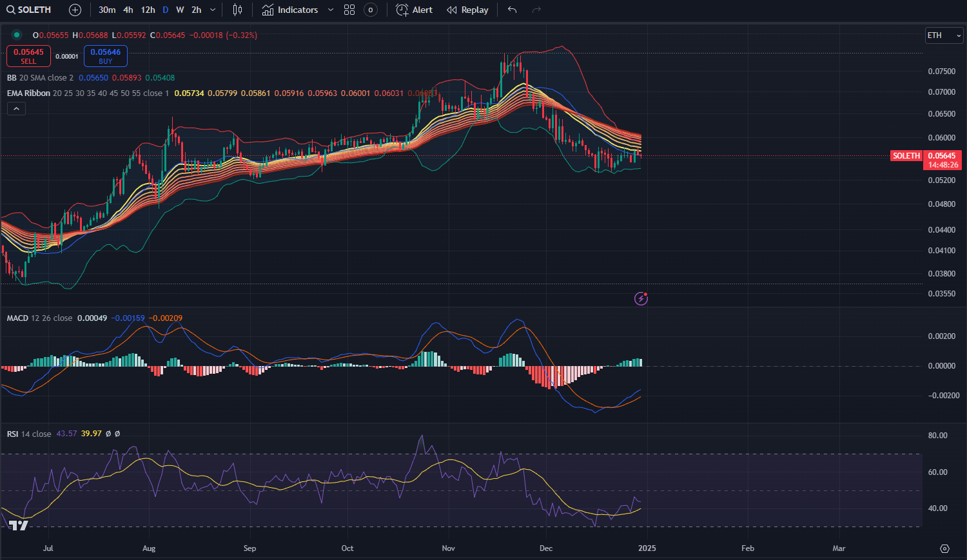The height and width of the screenshot is (560, 967).
Task: Click the purple lightning event icon
Action: pos(641,298)
